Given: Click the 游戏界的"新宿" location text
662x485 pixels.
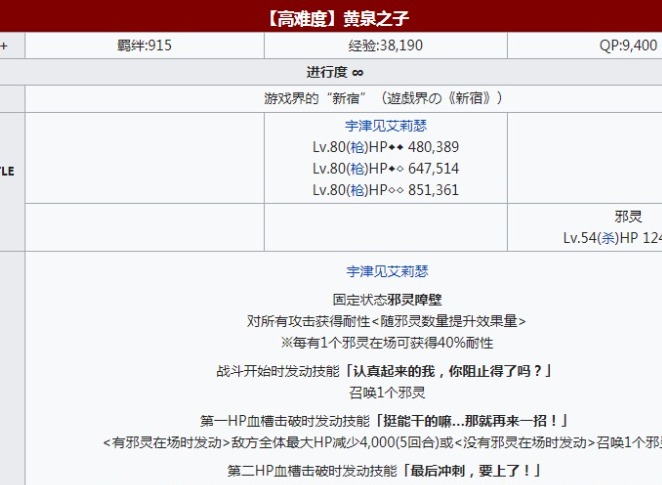Looking at the screenshot, I should point(383,98).
